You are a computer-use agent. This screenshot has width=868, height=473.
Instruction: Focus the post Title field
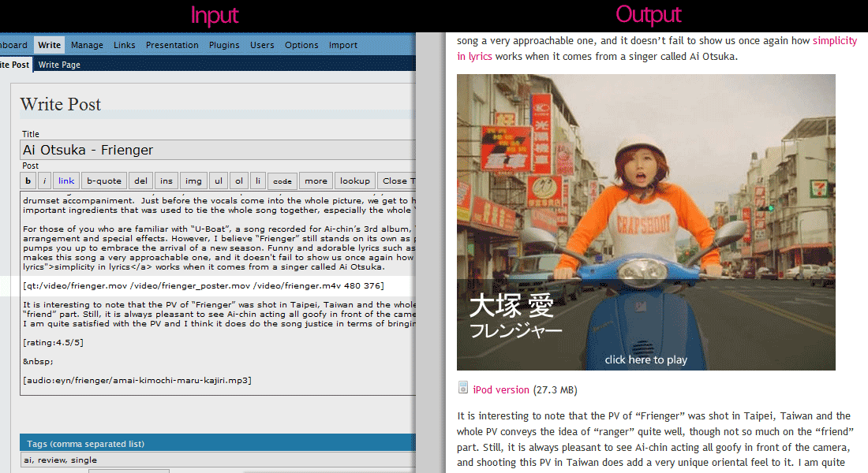218,150
